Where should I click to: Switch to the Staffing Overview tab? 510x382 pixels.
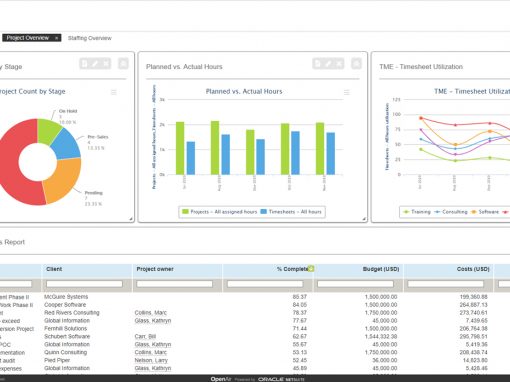click(x=90, y=38)
